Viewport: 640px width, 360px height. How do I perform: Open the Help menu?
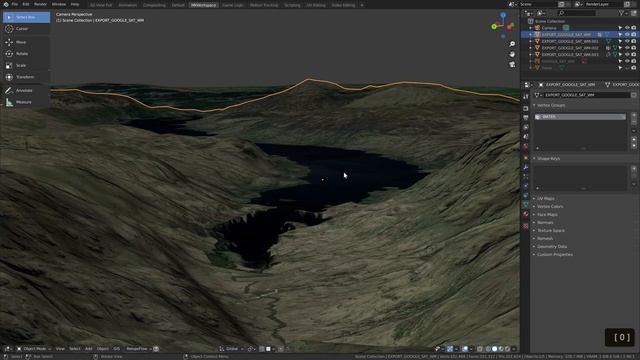75,4
